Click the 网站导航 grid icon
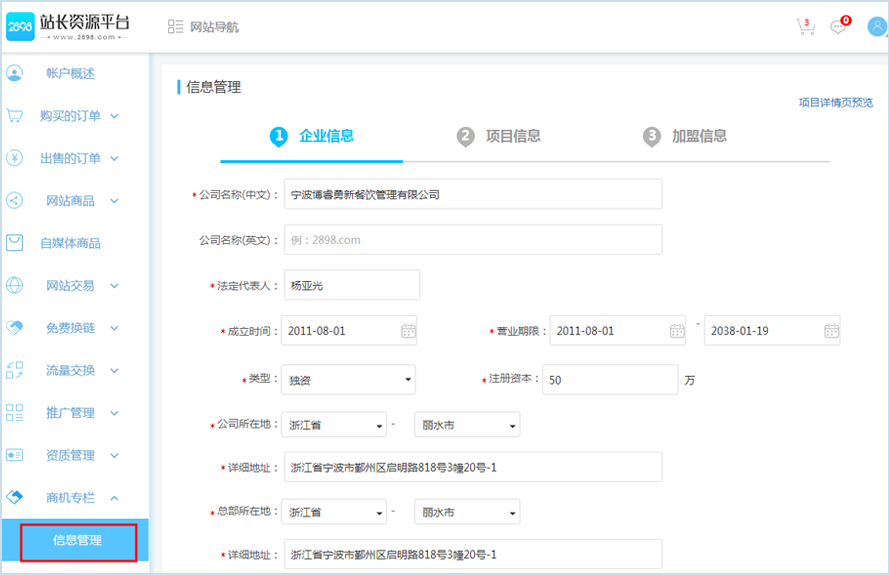 pyautogui.click(x=176, y=27)
